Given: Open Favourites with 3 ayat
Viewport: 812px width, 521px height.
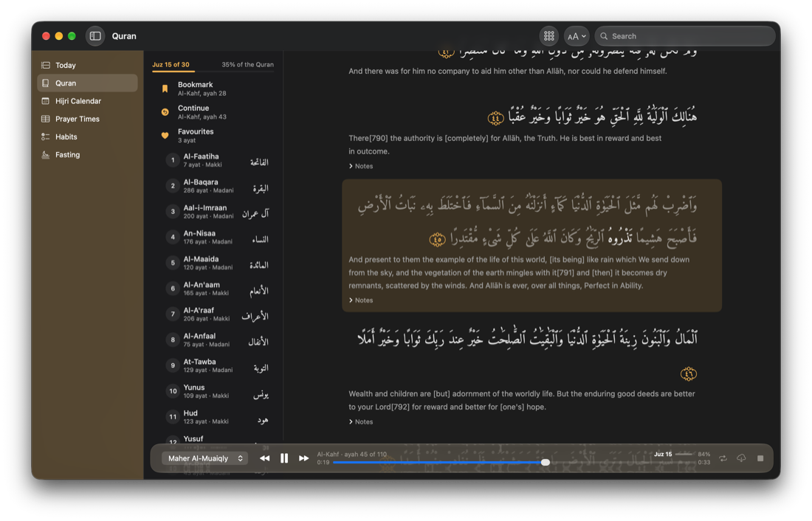Looking at the screenshot, I should pos(213,136).
